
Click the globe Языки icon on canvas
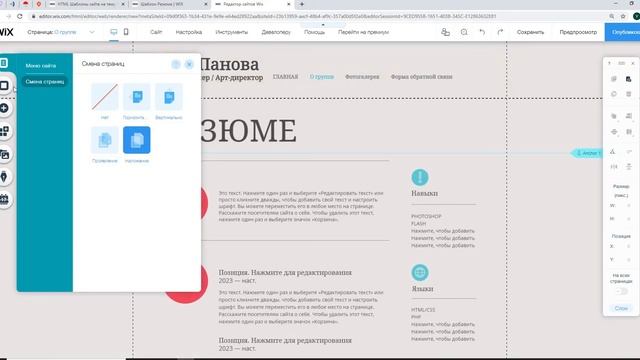click(x=420, y=272)
